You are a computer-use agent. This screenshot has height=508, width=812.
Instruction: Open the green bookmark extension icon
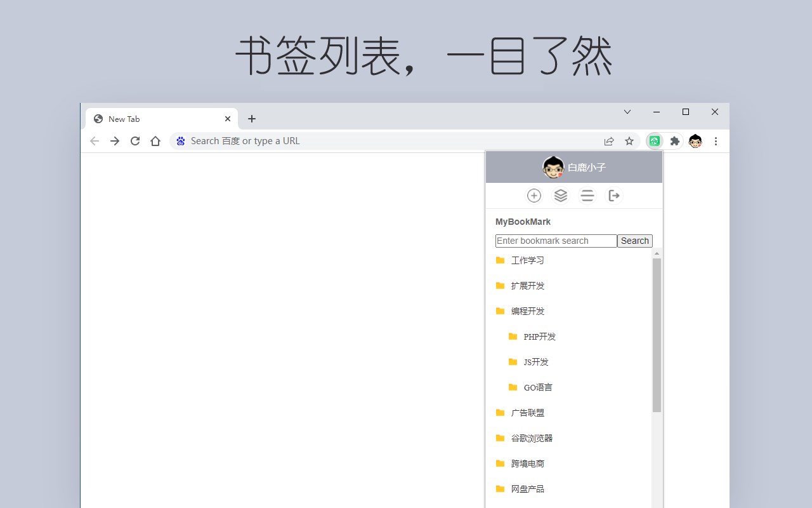tap(655, 141)
